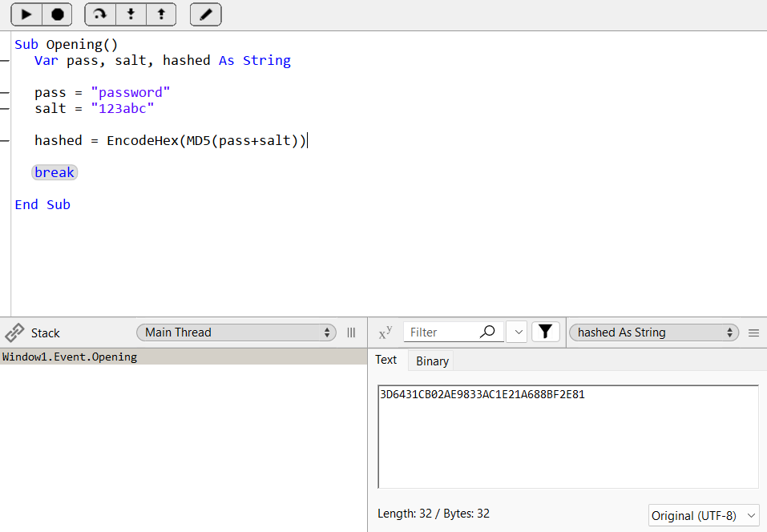The width and height of the screenshot is (767, 532).
Task: Click the End Sub line
Action: (x=42, y=205)
